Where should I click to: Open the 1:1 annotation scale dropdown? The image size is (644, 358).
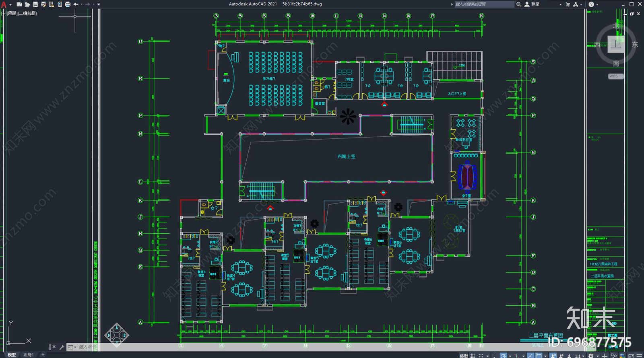579,355
